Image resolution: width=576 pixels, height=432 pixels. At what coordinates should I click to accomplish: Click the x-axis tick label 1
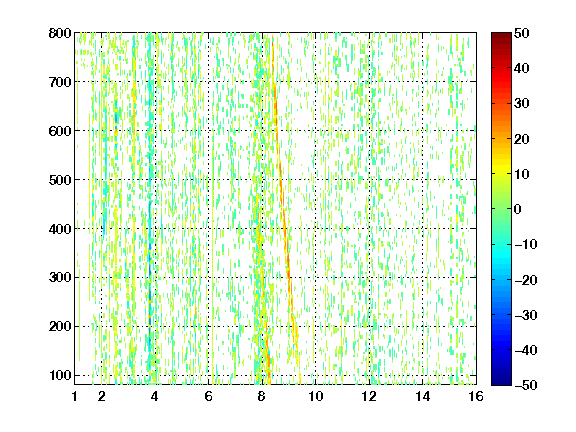pyautogui.click(x=75, y=396)
